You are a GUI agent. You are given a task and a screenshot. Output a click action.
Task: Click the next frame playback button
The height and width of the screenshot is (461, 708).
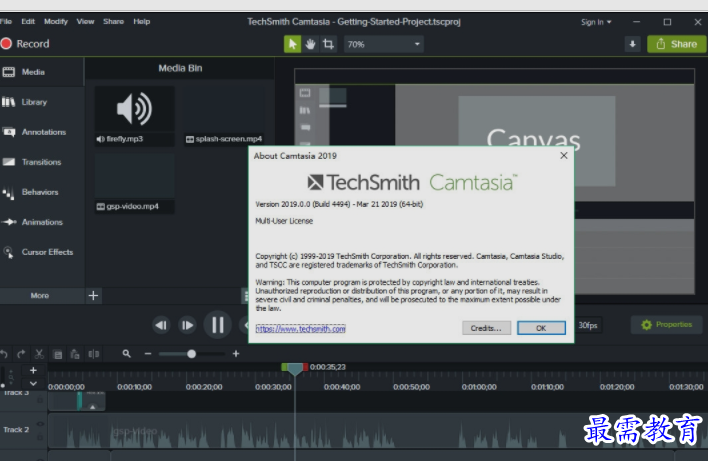187,325
